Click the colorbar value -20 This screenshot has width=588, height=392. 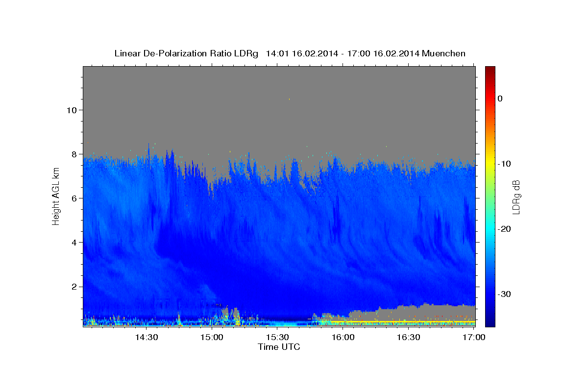[x=504, y=229]
